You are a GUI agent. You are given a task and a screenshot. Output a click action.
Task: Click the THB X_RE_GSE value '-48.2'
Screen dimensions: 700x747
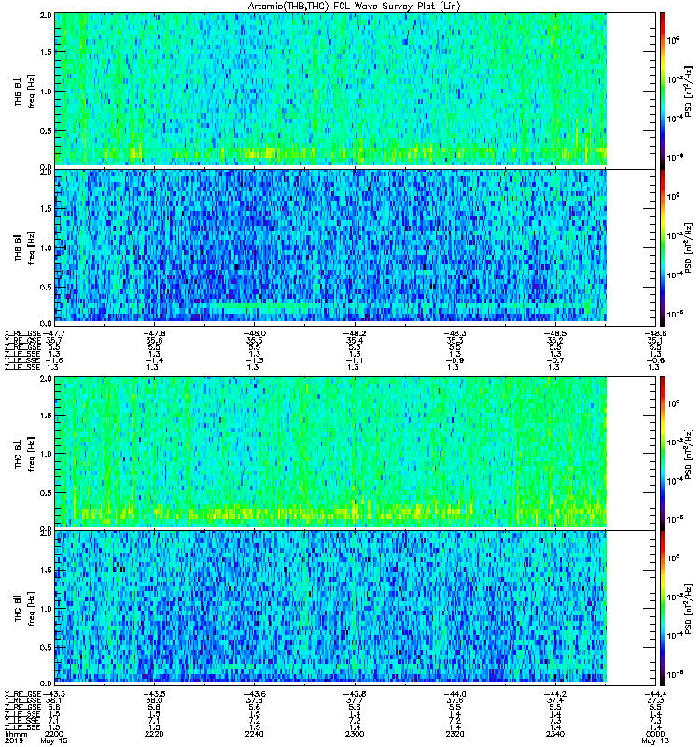tap(355, 333)
